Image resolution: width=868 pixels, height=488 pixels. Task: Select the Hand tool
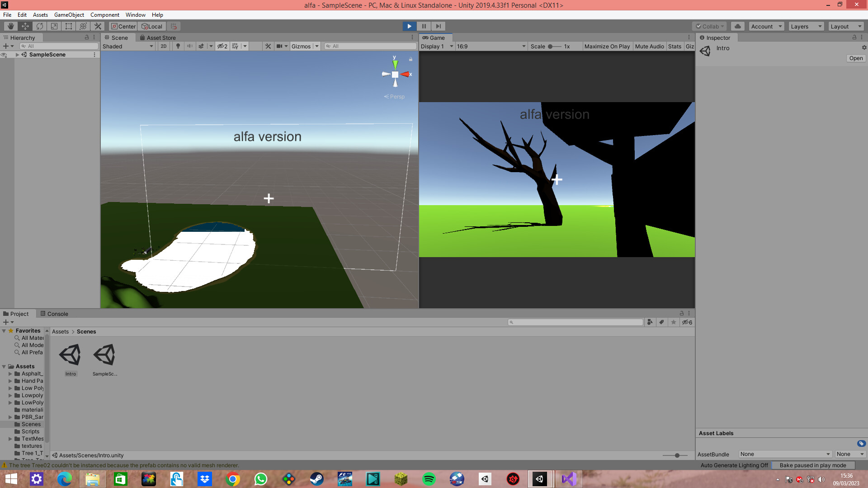10,26
